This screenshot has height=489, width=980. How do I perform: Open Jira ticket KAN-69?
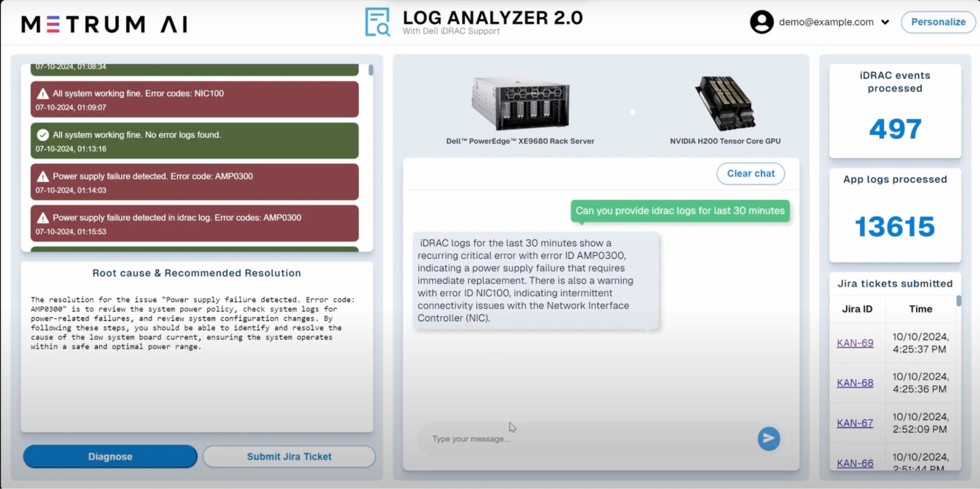click(855, 343)
